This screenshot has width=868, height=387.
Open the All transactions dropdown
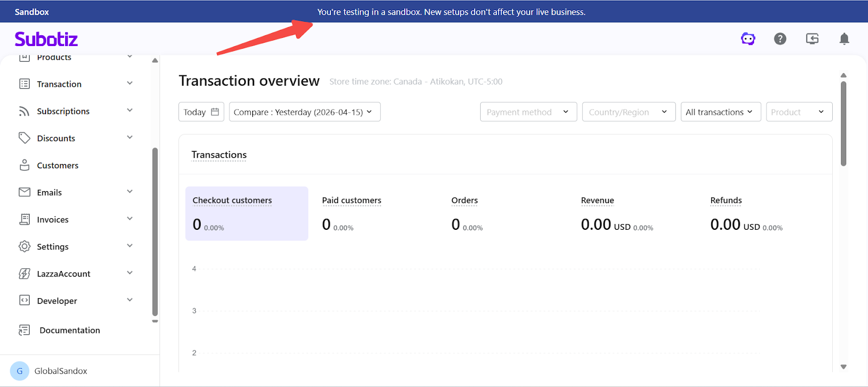coord(720,112)
